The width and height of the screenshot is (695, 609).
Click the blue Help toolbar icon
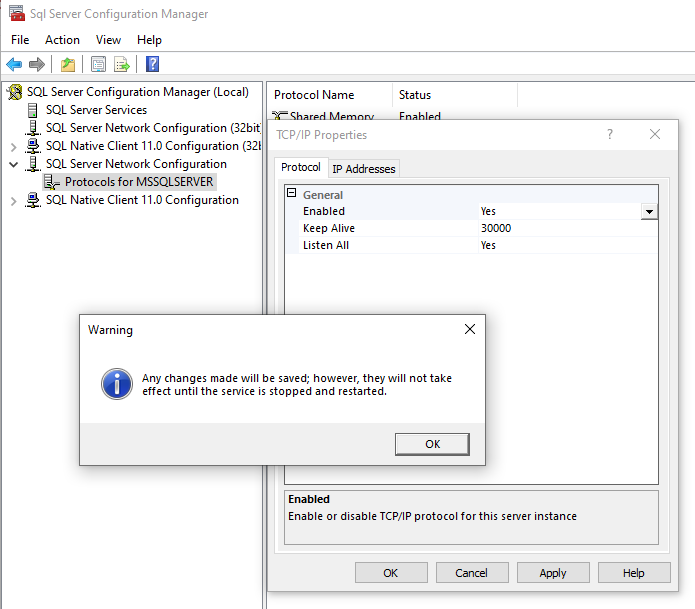pos(152,64)
